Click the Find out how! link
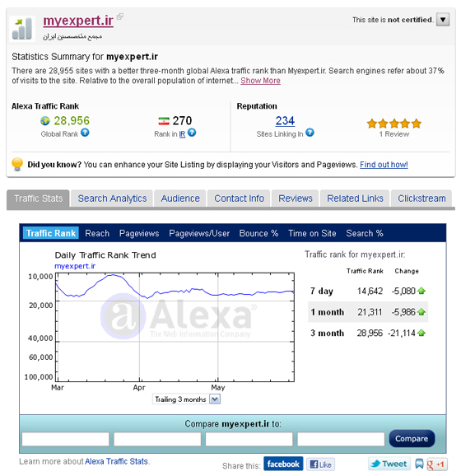 click(384, 165)
